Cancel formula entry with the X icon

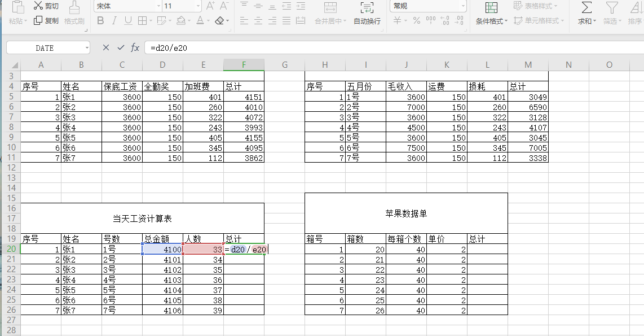(106, 48)
